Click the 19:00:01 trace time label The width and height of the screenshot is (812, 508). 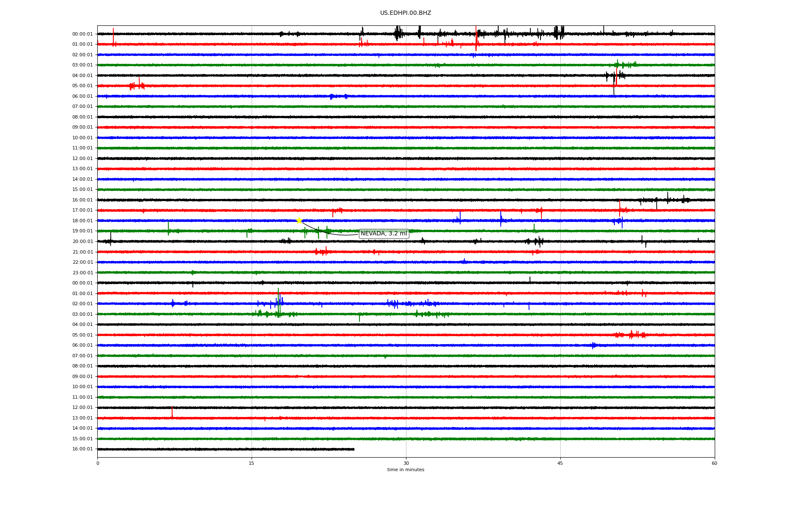coord(82,231)
